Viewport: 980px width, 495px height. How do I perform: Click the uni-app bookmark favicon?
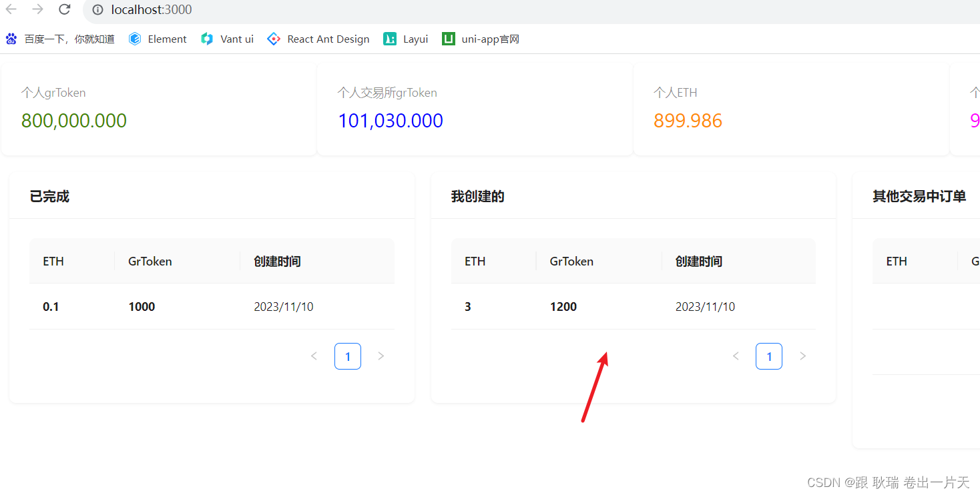(x=449, y=39)
